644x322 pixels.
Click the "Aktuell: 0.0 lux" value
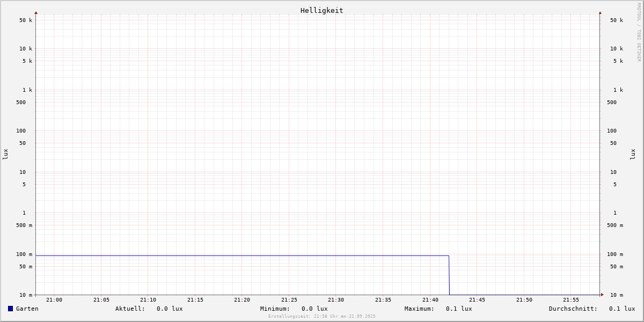[x=149, y=309]
